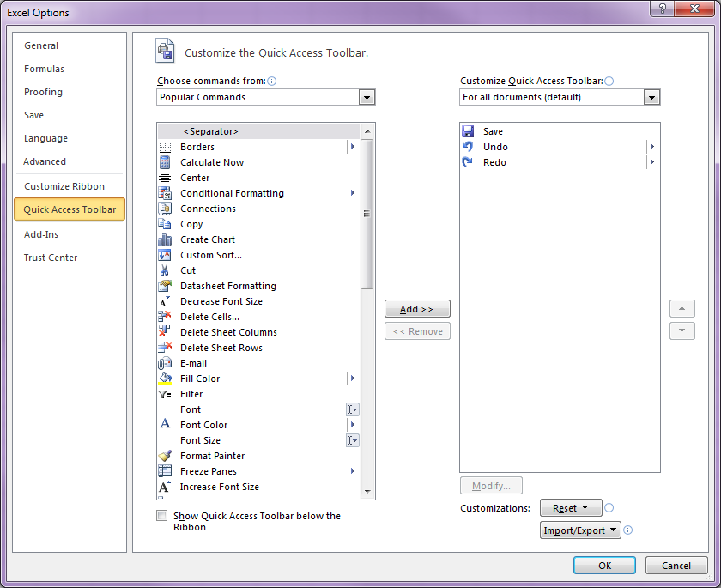The image size is (721, 588).
Task: Choose the Custom Sort icon
Action: coord(165,255)
